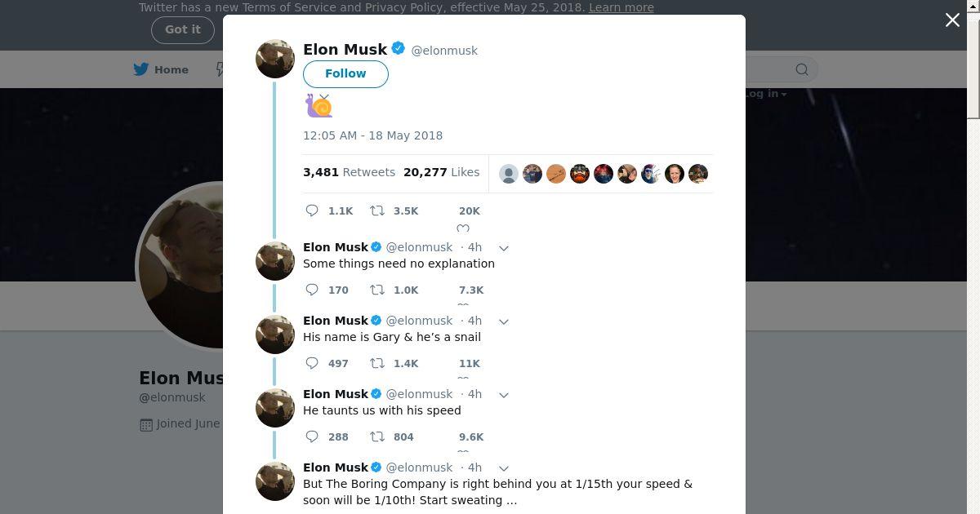
Task: Retweet the "His name is Gary" tweet
Action: 377,363
